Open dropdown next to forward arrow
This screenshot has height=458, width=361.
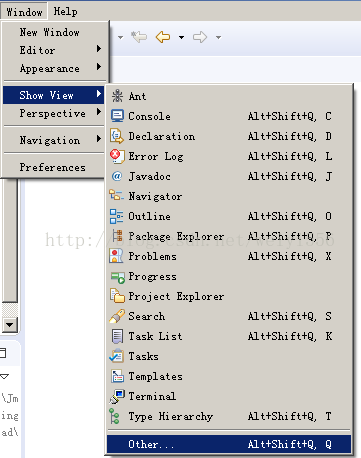coord(218,37)
